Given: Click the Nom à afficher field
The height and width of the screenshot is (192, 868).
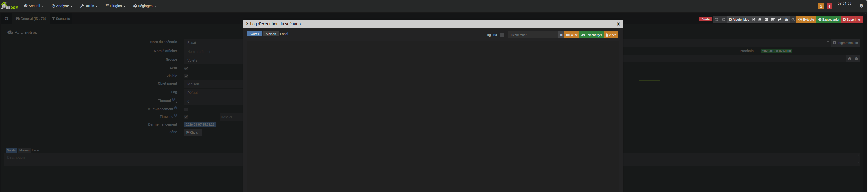Looking at the screenshot, I should pos(214,52).
